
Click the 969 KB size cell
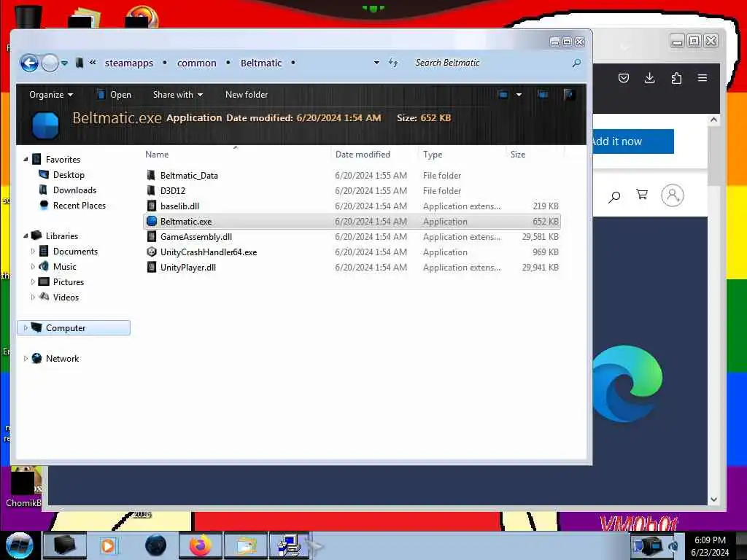pyautogui.click(x=546, y=252)
